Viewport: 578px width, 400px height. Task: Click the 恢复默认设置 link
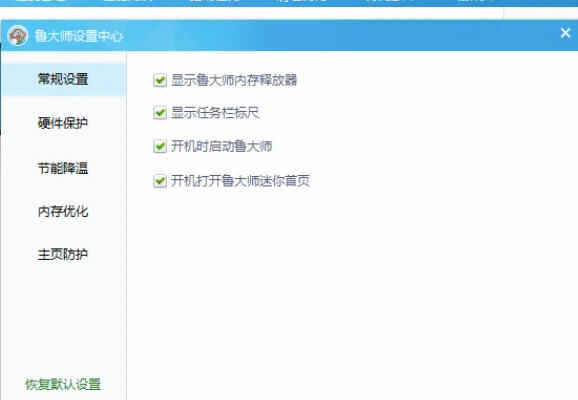pyautogui.click(x=63, y=384)
